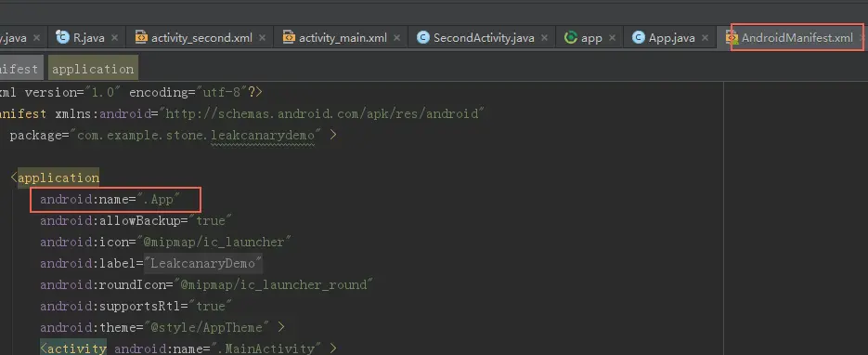Close the R.java tab
Viewport: 868px width, 355px height.
pos(114,38)
